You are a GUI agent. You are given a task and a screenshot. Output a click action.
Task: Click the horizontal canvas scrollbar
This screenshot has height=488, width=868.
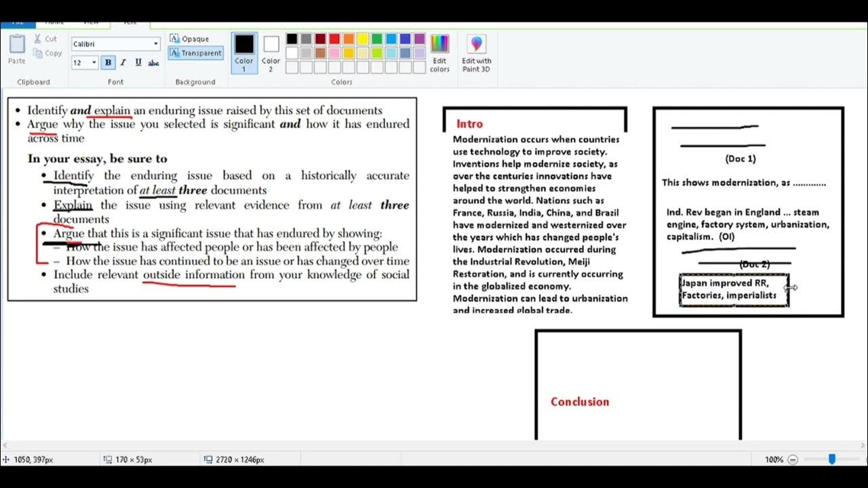point(434,445)
